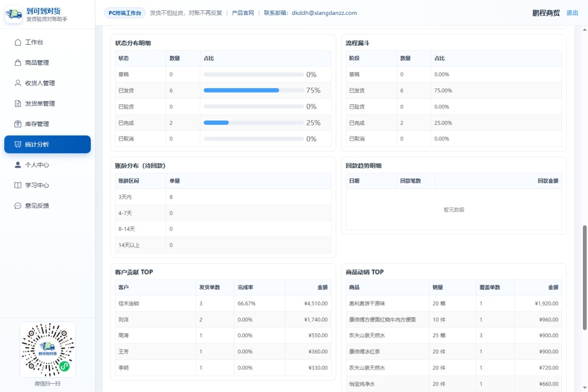The width and height of the screenshot is (588, 392).
Task: Click the page vertical scrollbar thumb
Action: pos(585,278)
